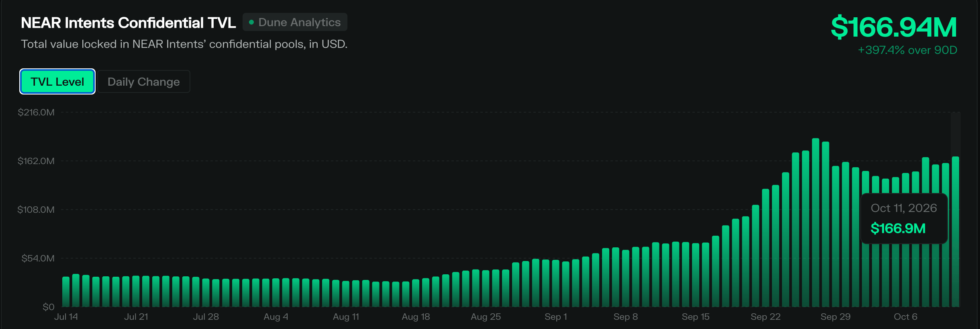Click the Aug 11 x-axis label

(346, 317)
